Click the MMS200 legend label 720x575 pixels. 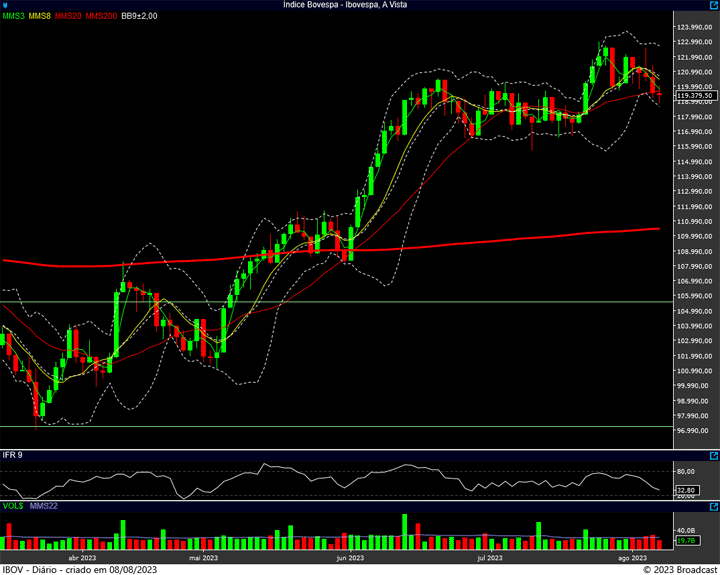101,16
